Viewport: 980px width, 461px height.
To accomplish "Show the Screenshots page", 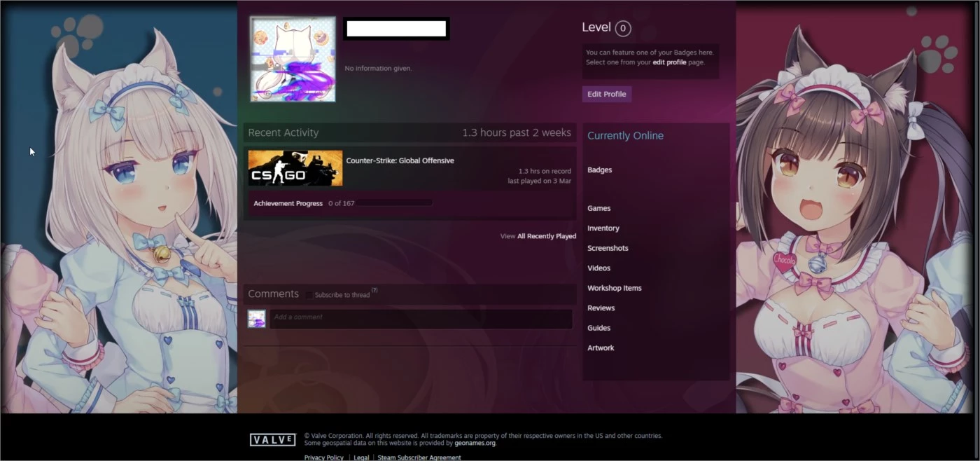I will pos(608,248).
